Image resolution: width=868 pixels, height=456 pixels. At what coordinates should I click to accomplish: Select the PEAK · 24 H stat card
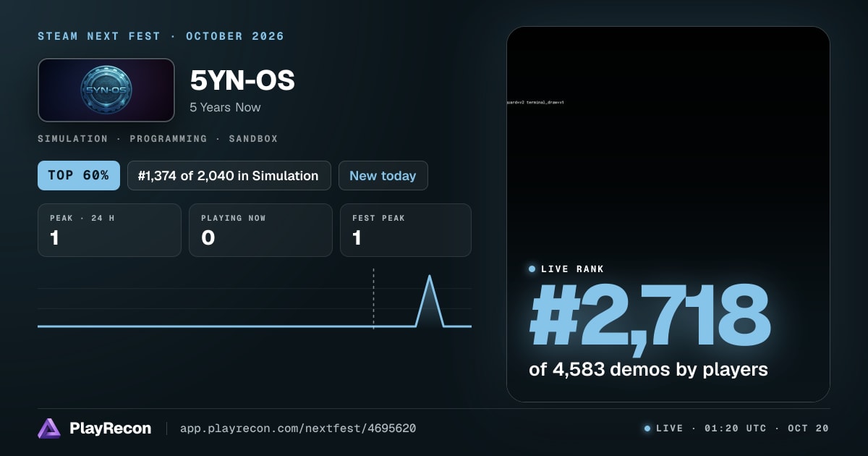click(109, 230)
